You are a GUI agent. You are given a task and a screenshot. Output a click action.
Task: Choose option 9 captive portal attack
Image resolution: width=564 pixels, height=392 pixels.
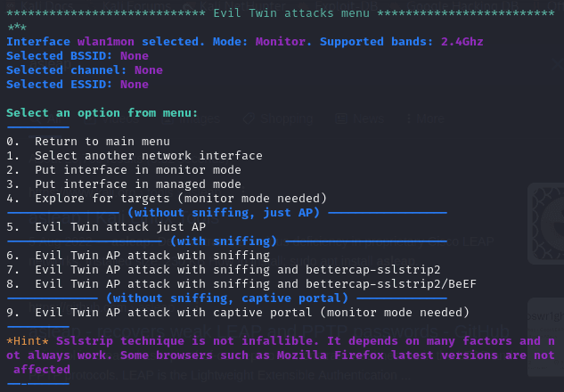(x=238, y=313)
